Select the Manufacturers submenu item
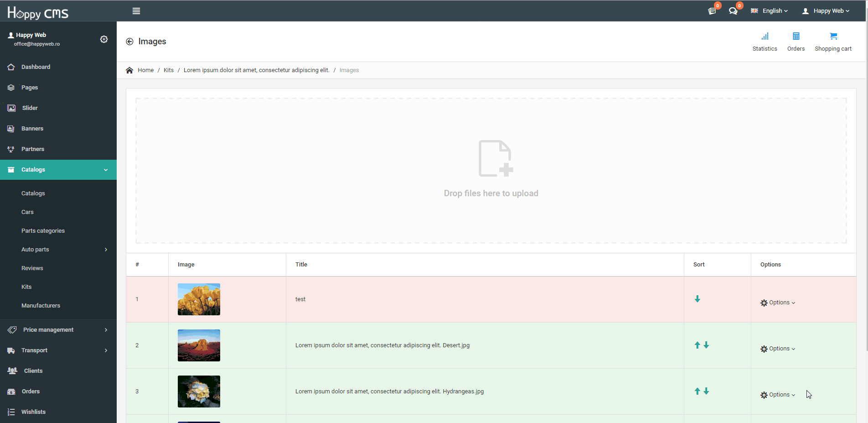The height and width of the screenshot is (423, 868). click(x=41, y=305)
